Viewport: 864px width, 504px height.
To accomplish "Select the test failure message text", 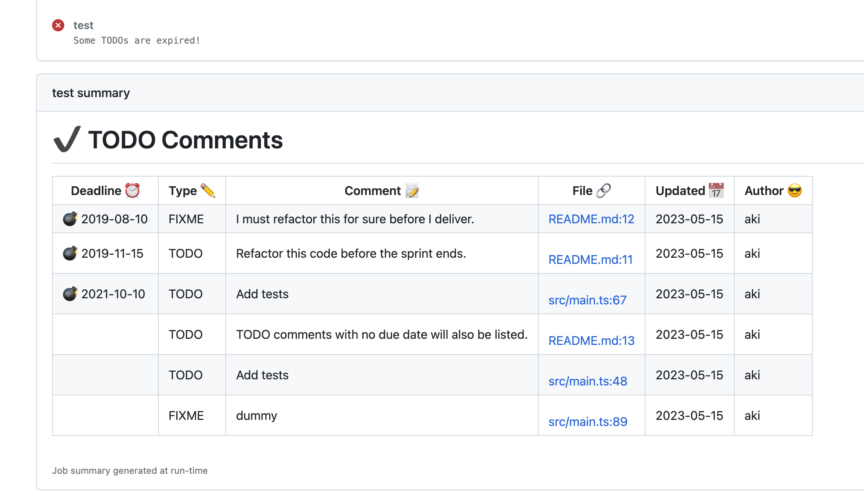I will point(137,40).
